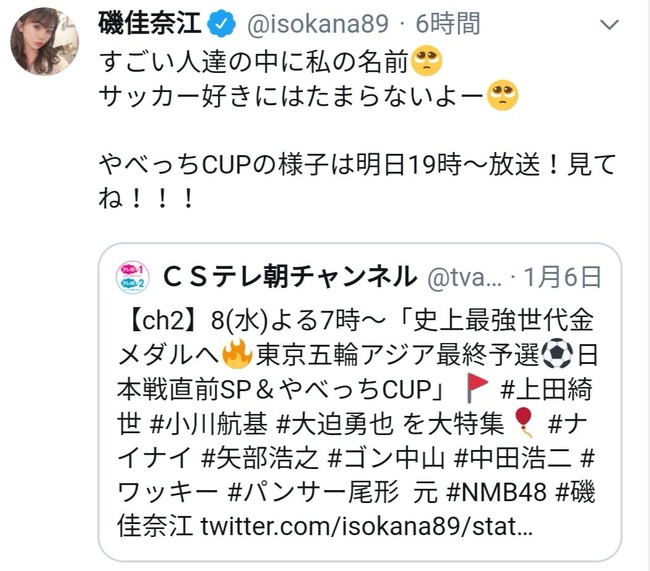Click the display name 磯佳奈江
This screenshot has height=571, width=650.
[x=150, y=23]
